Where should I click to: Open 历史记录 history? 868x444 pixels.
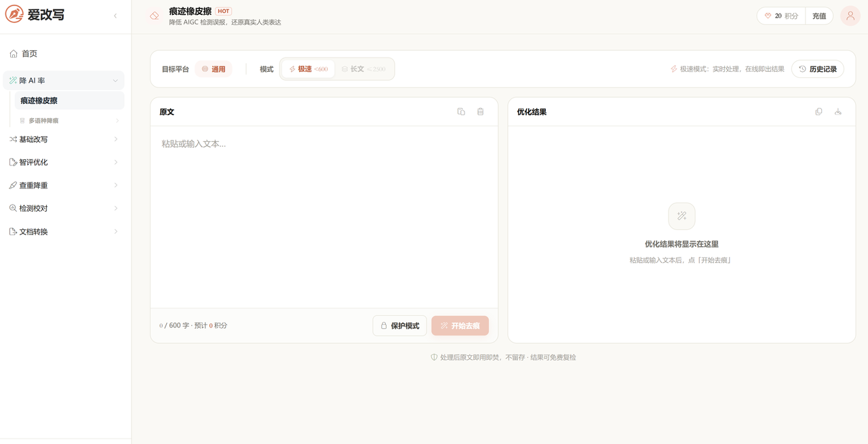[818, 69]
